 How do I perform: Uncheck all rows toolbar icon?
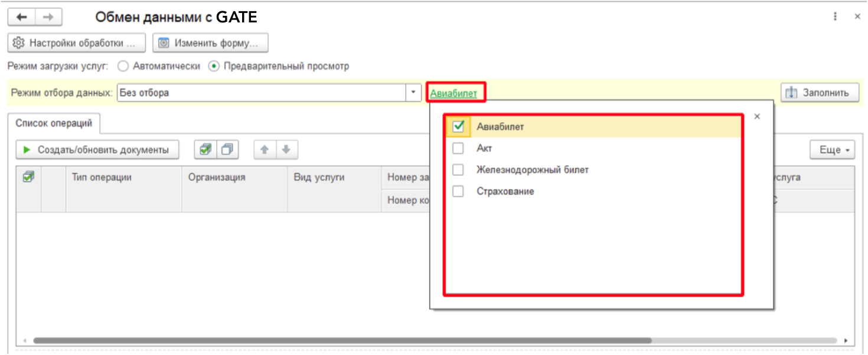227,150
